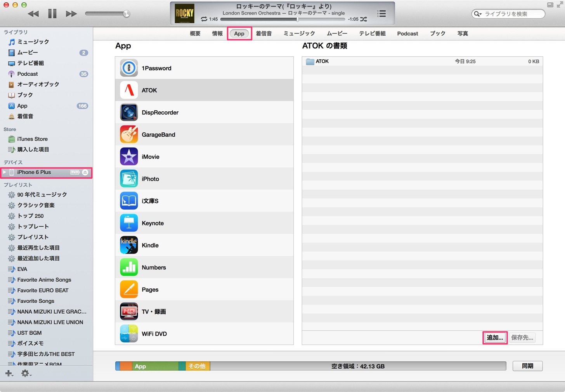Select the GarageBand app icon
Screen dimensions: 565x392
tap(129, 135)
